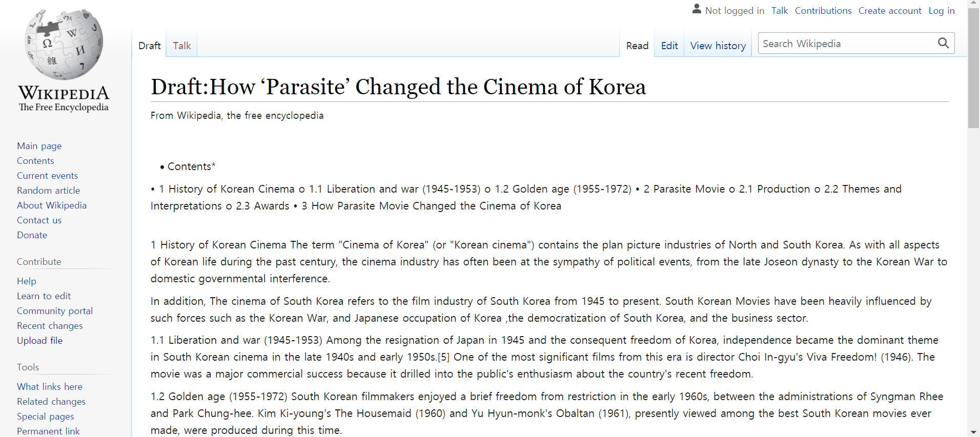Select the Read tab
Screen dimensions: 980x437
[637, 46]
